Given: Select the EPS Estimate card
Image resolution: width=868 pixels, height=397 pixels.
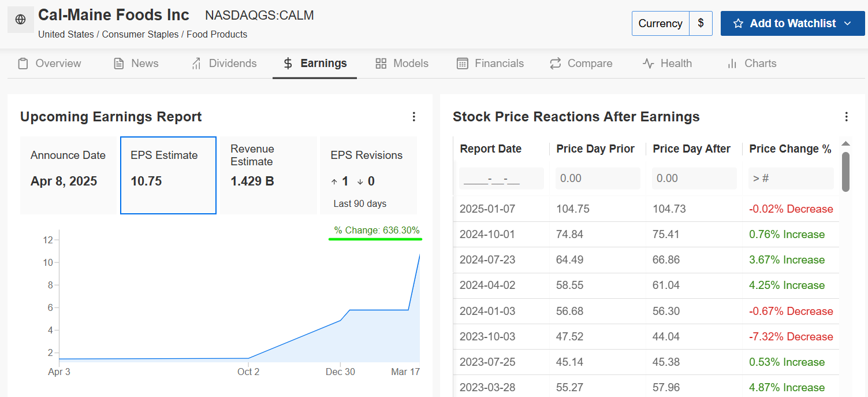Looking at the screenshot, I should [168, 175].
